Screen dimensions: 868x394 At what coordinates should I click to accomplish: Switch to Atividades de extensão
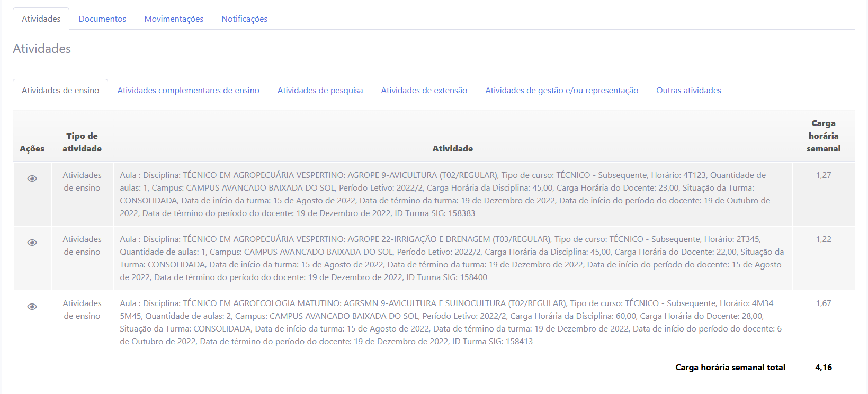point(424,91)
